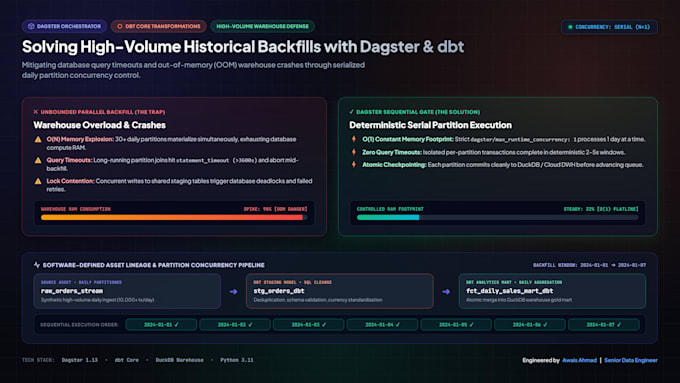This screenshot has width=680, height=383.
Task: Click the 2024-01-01 partition chip
Action: pyautogui.click(x=161, y=324)
